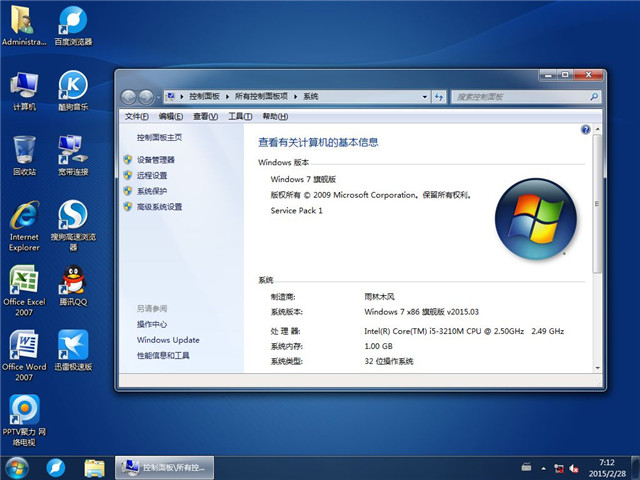This screenshot has width=640, height=480.
Task: Refresh the control panel page
Action: point(439,97)
